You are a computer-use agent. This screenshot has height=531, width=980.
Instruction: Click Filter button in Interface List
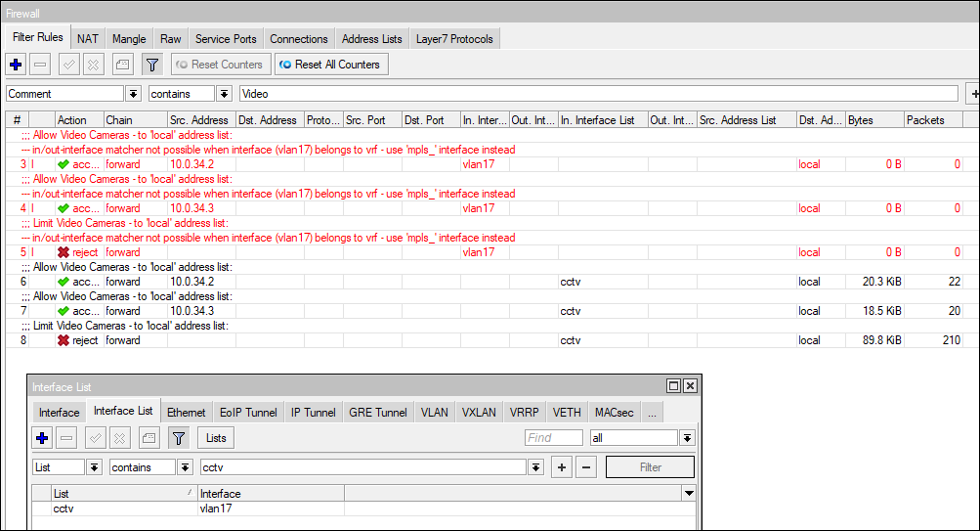(650, 467)
